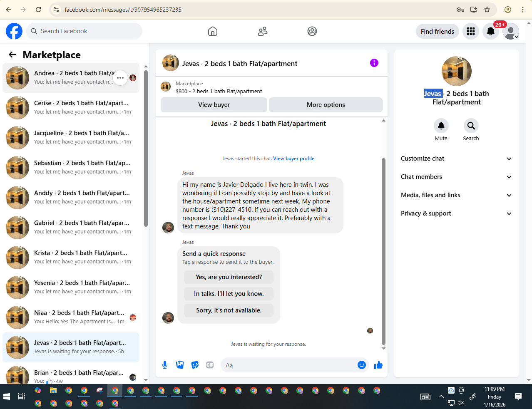Click the sticker picker icon
Screen dimensions: 532x409
[195, 365]
